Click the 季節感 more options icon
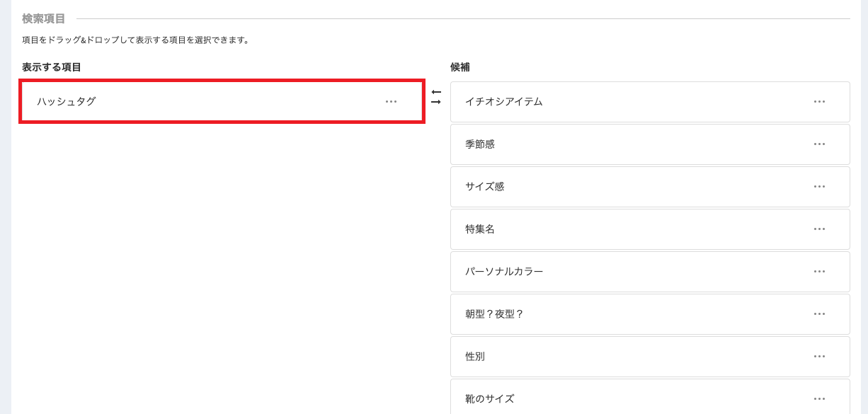The image size is (868, 414). [x=819, y=144]
